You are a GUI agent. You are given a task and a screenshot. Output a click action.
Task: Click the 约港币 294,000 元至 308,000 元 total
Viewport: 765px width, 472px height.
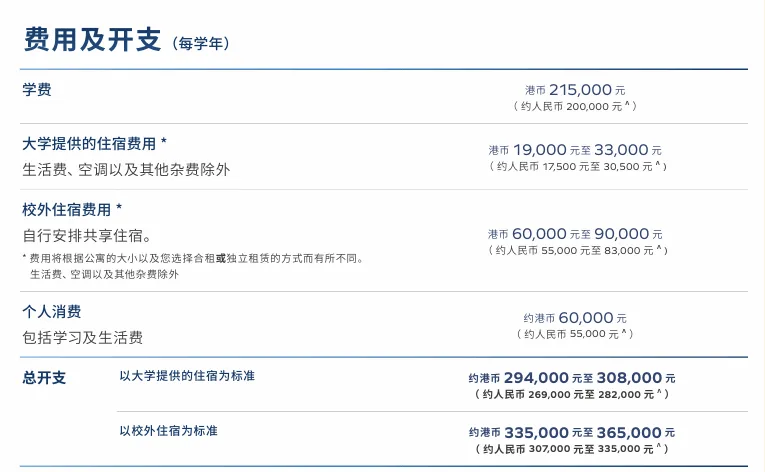tap(571, 378)
